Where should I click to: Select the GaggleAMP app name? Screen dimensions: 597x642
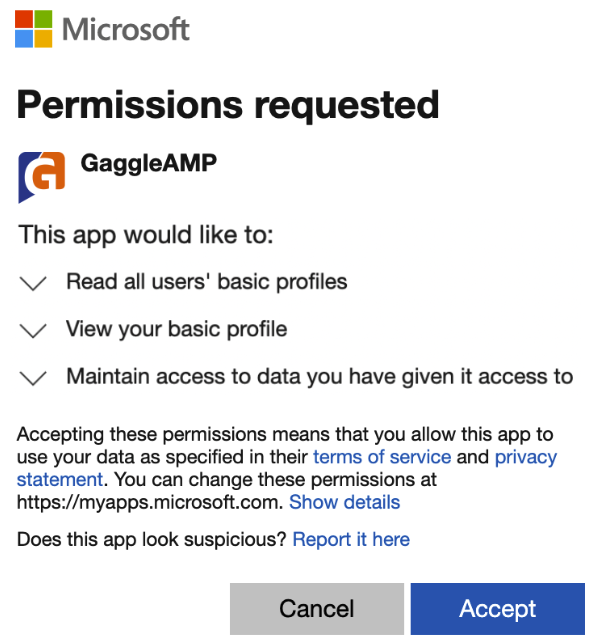click(x=149, y=163)
